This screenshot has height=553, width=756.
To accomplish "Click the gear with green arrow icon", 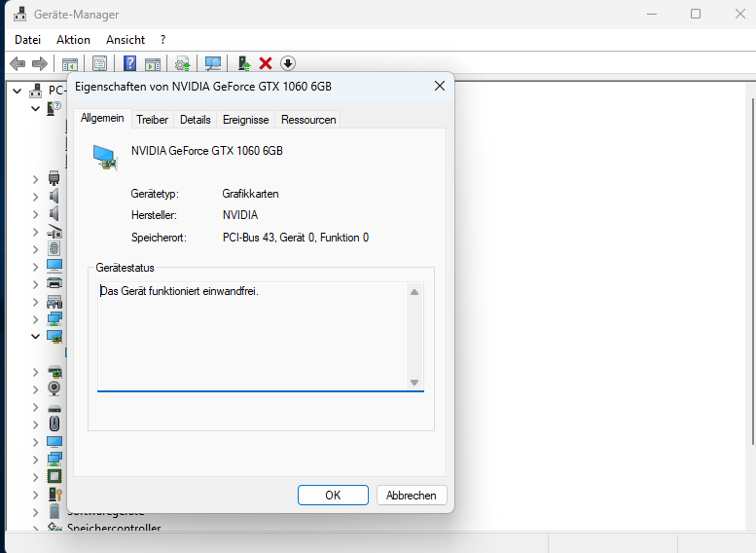I will point(182,63).
